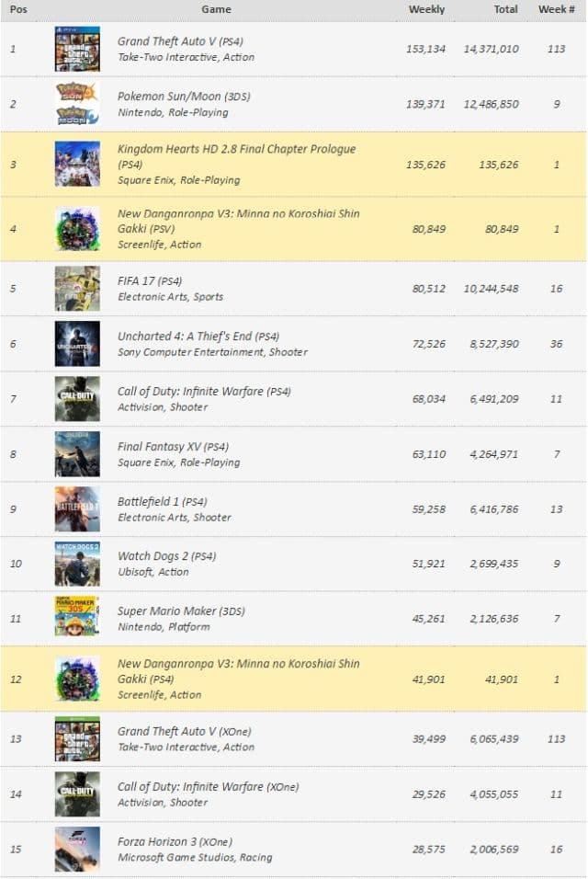Screen dimensions: 588x879
Task: Open the Call of Duty: Infinite Warfare (PS4) title link
Action: (203, 392)
